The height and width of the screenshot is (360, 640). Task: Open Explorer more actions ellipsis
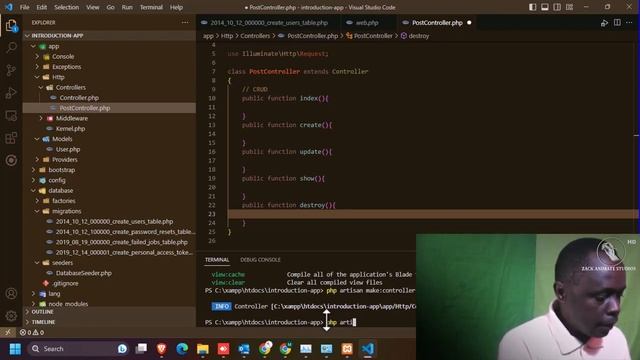click(185, 23)
